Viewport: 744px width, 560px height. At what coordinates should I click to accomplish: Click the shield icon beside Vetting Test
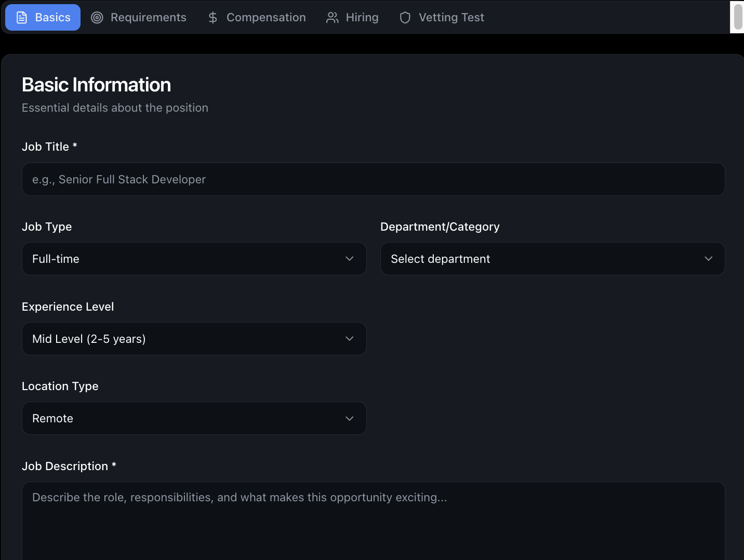[x=405, y=17]
